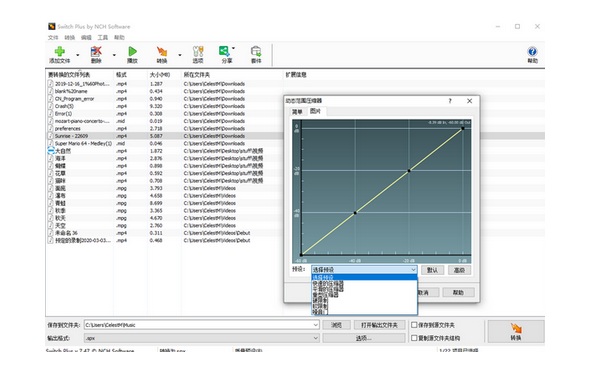Click the blue icon beside 大自然
The image size is (605, 375).
tap(51, 151)
